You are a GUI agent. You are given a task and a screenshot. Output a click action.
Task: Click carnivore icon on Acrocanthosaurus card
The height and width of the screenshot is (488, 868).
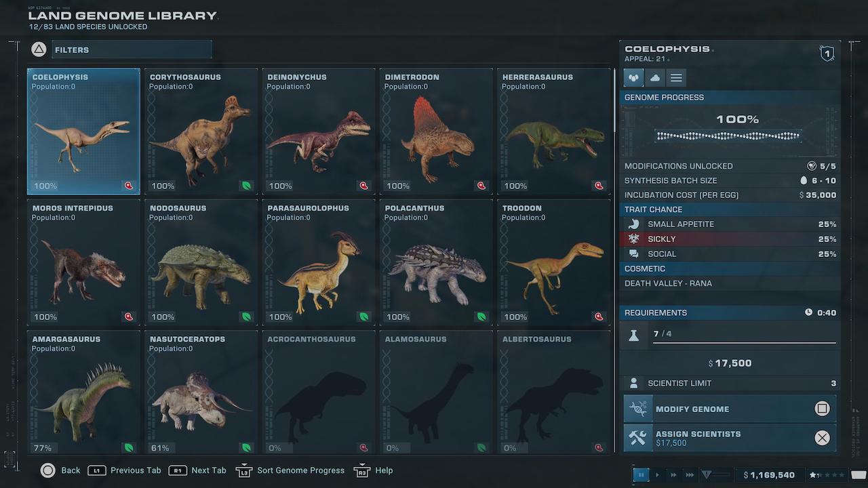pyautogui.click(x=364, y=448)
